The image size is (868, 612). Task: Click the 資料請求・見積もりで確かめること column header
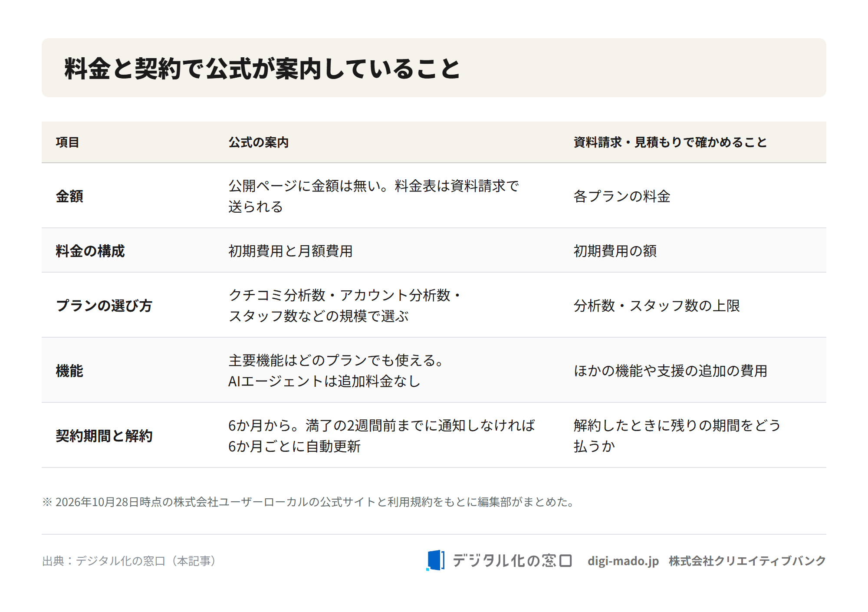[x=671, y=142]
